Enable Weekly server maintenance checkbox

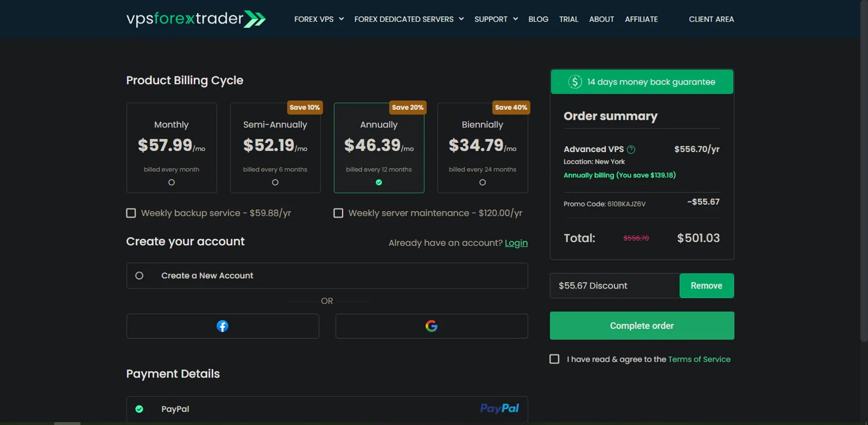(x=338, y=213)
